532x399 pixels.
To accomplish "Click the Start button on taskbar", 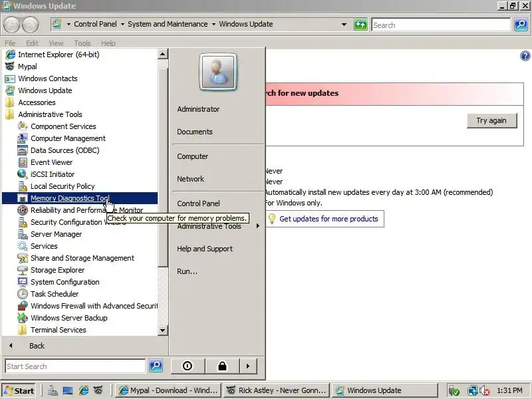I will click(19, 390).
